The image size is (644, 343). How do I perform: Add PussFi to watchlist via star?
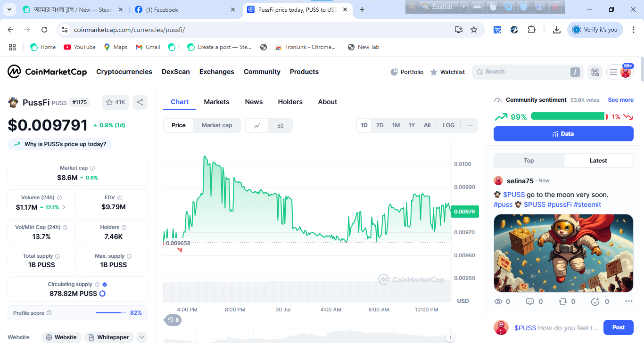point(116,102)
